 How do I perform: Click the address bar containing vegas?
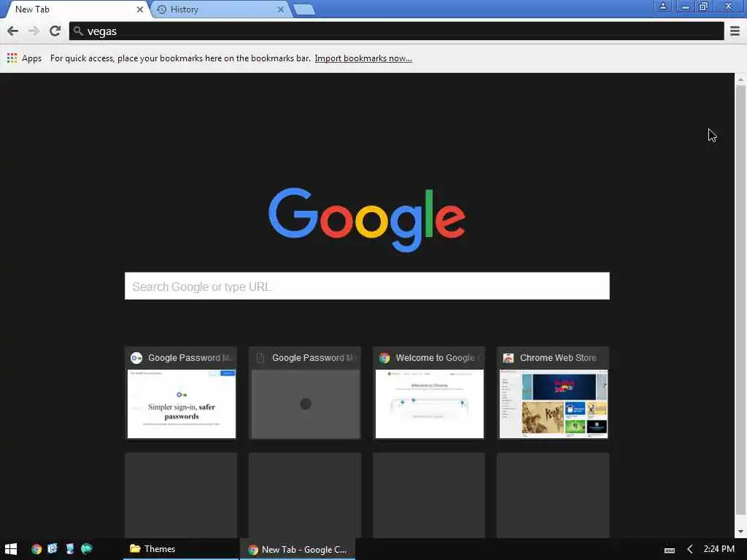click(396, 31)
